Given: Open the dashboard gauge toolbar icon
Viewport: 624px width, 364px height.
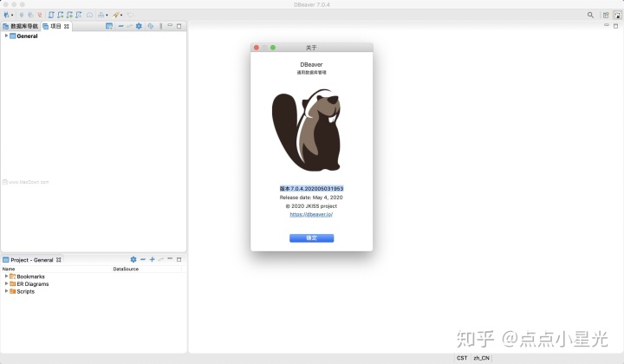Looking at the screenshot, I should 89,15.
